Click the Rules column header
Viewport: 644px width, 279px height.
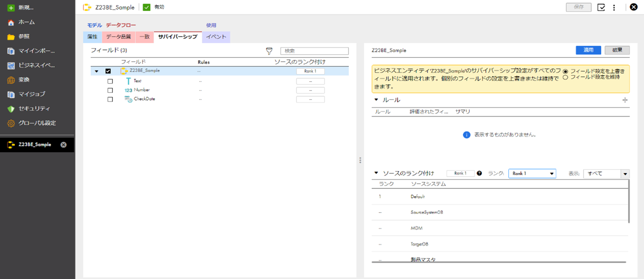coord(203,62)
